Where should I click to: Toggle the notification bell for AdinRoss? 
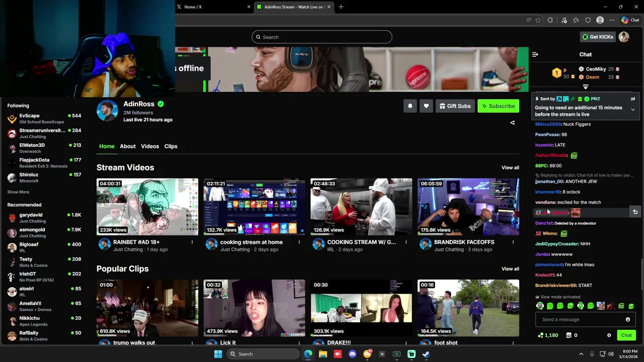(x=410, y=106)
